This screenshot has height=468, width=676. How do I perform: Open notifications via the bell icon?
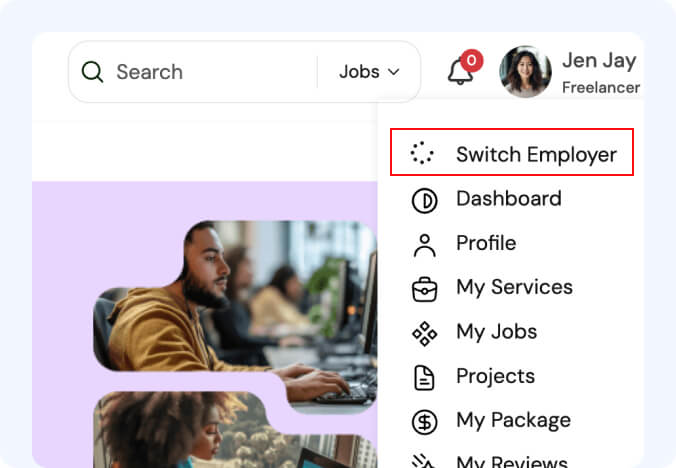(x=460, y=72)
